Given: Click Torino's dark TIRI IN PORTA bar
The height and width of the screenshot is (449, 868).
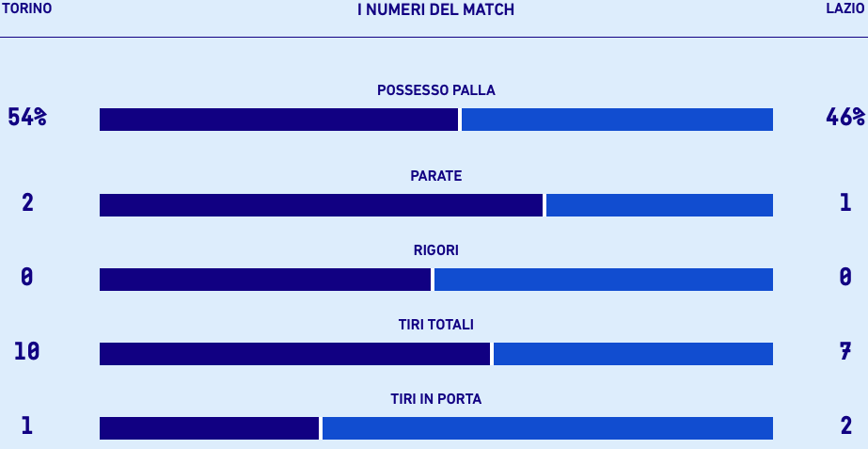Looking at the screenshot, I should (209, 428).
